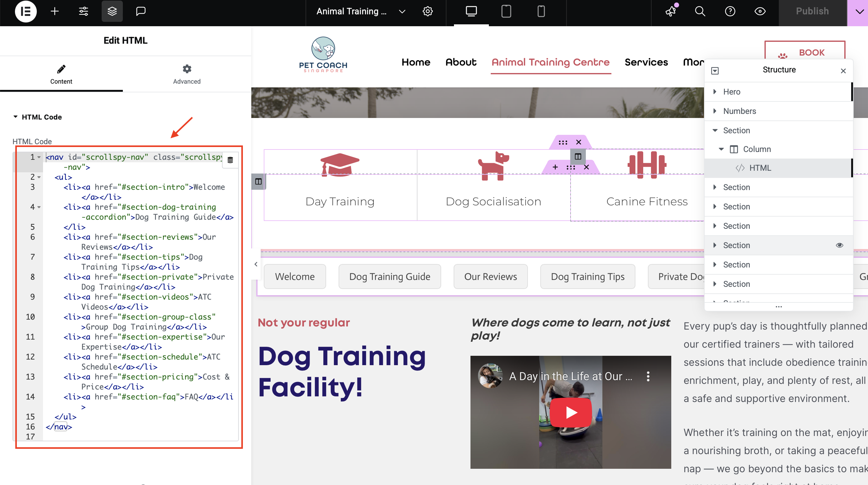Open page settings gear icon

[x=427, y=11]
